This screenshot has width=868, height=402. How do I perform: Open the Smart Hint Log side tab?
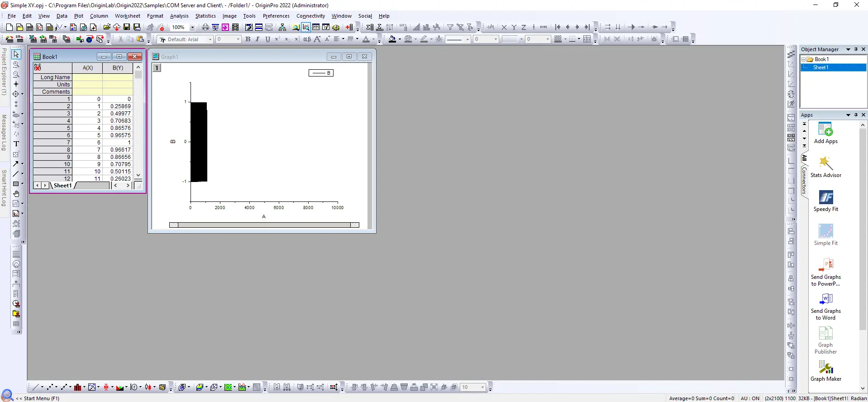point(4,188)
